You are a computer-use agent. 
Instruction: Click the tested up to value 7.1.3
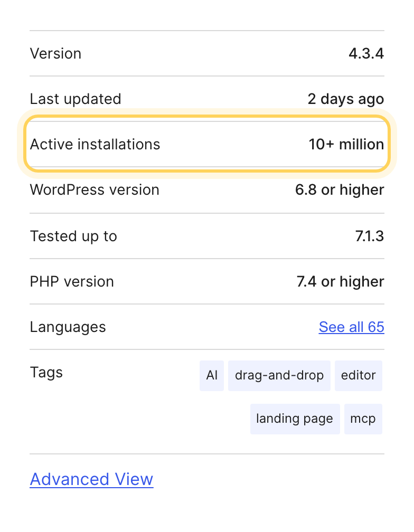click(x=370, y=236)
